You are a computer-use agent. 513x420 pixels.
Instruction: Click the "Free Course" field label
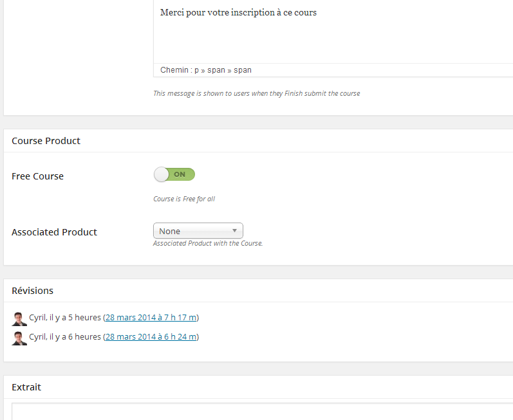pos(37,176)
